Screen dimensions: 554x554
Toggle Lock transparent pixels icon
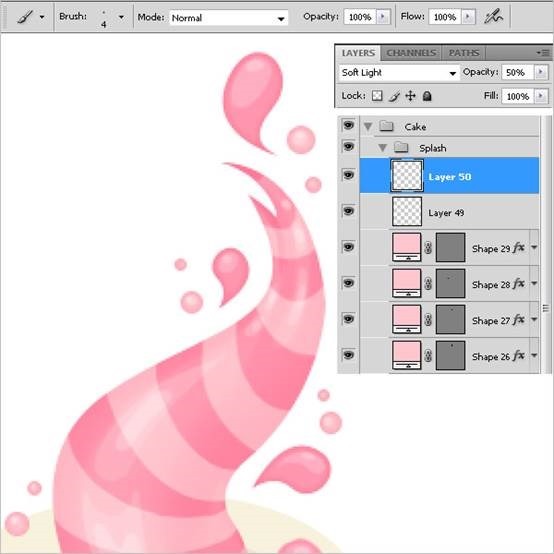(x=377, y=96)
